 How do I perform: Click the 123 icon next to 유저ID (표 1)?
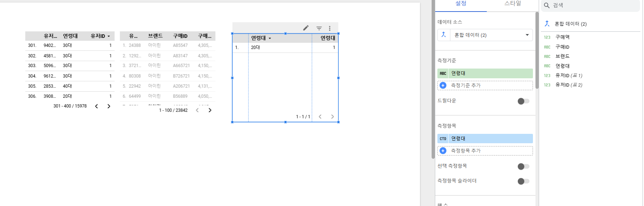(x=547, y=75)
